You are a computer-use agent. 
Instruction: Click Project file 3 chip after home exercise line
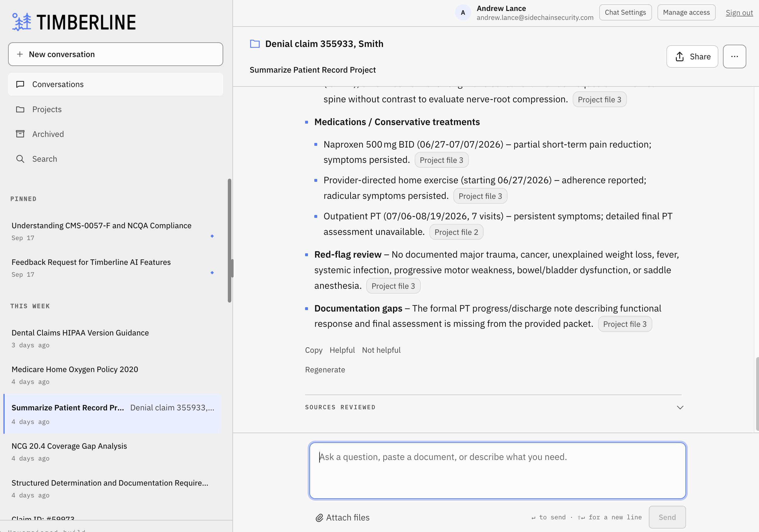tap(480, 196)
